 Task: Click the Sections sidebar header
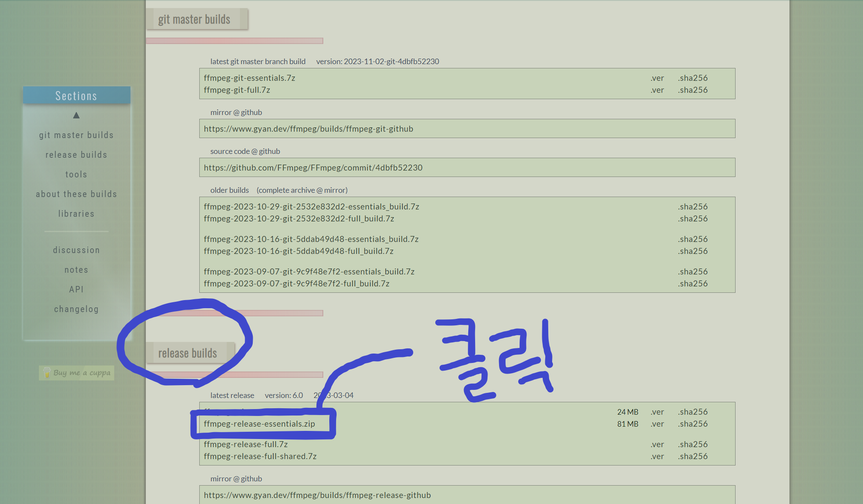click(77, 95)
